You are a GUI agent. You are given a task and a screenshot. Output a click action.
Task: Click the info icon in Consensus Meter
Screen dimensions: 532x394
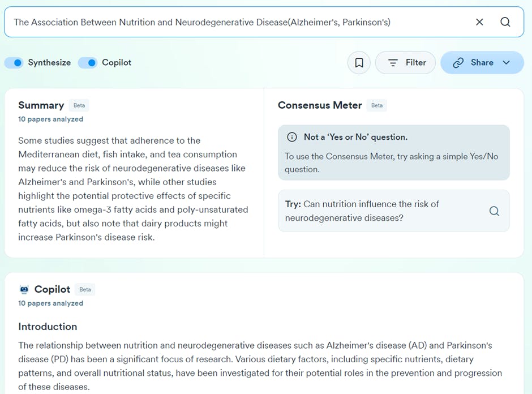click(292, 137)
